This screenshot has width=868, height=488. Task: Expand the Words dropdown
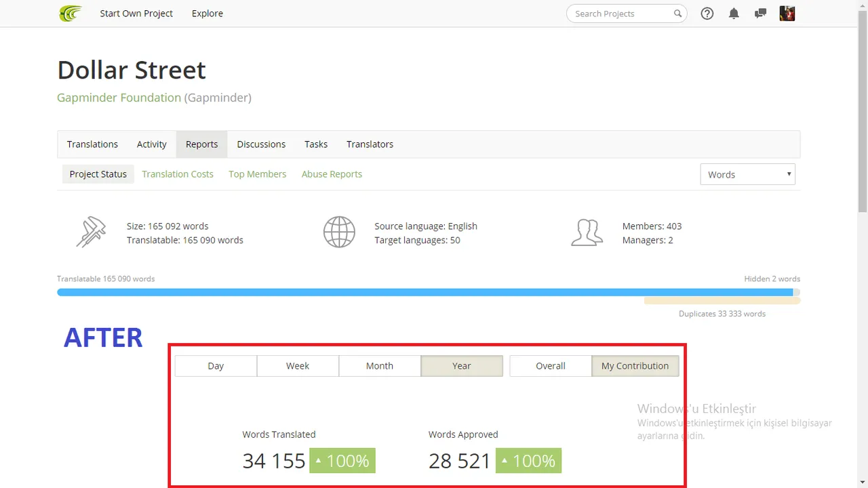pyautogui.click(x=747, y=174)
